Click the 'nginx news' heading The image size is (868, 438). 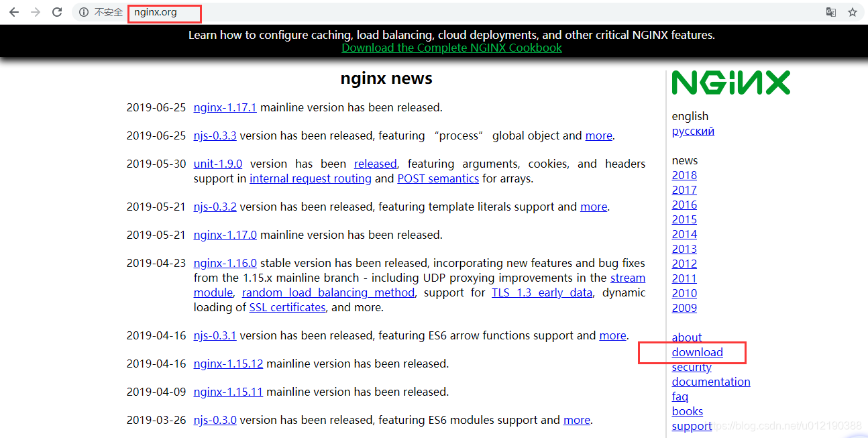(386, 78)
